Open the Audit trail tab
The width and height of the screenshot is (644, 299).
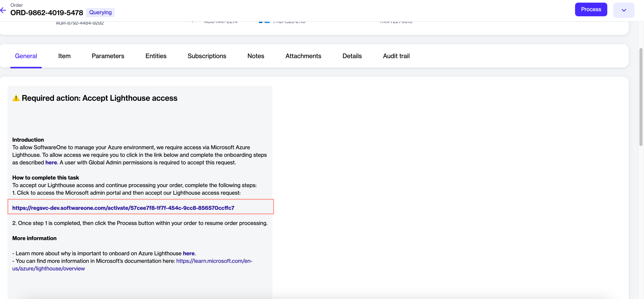(396, 56)
